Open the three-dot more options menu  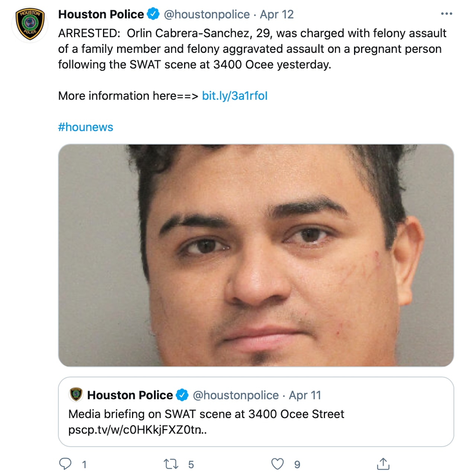(x=446, y=14)
